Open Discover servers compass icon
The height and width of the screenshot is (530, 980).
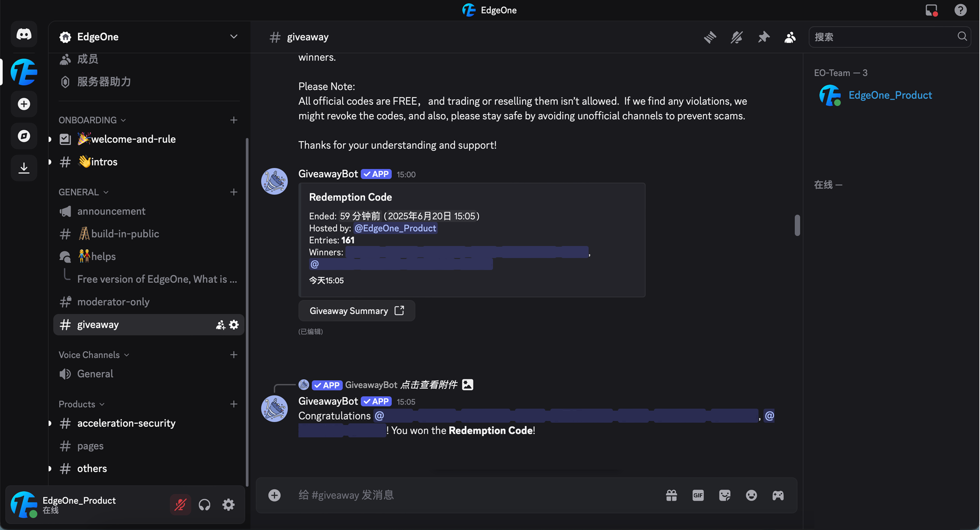coord(24,136)
